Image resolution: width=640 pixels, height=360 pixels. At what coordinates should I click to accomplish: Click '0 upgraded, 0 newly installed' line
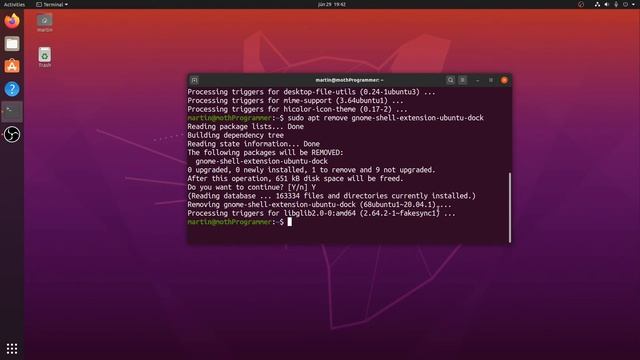point(311,170)
